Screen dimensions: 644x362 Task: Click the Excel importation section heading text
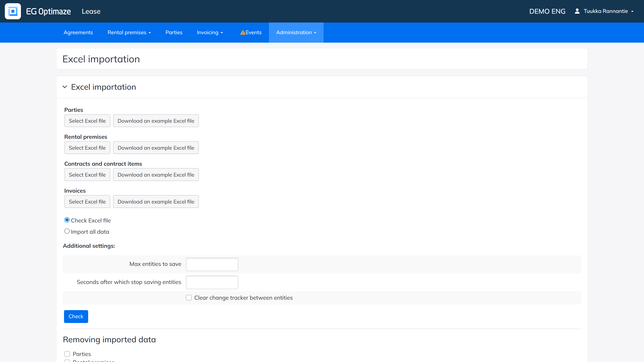coord(103,87)
